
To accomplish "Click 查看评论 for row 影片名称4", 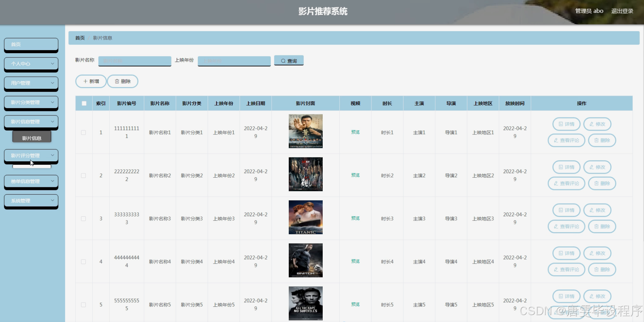I will 567,269.
